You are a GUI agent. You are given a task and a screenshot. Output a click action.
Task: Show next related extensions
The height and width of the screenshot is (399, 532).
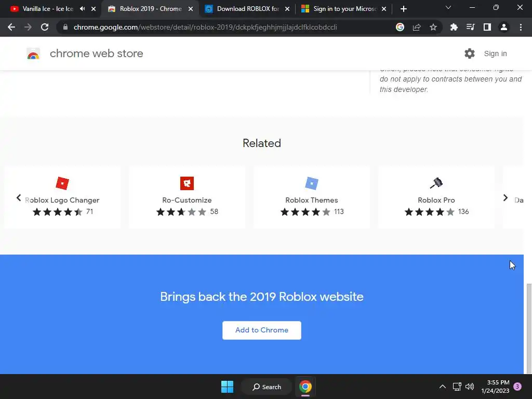coord(505,198)
